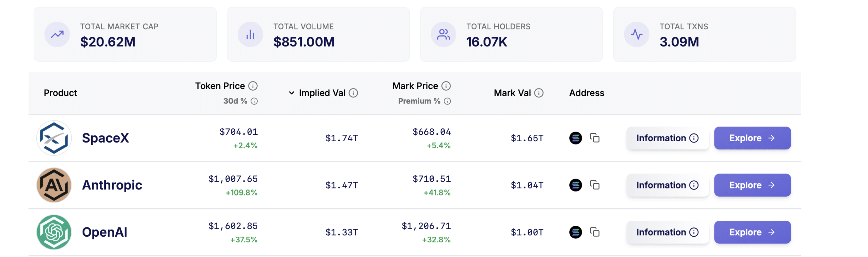This screenshot has width=868, height=257.
Task: Open Information for SpaceX
Action: [x=667, y=138]
